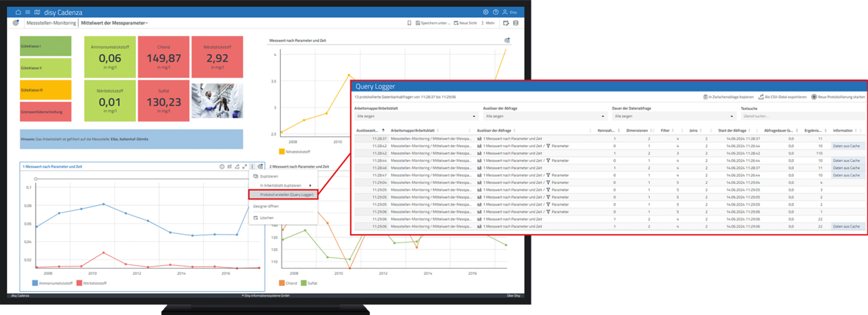Open the help question-mark icon
This screenshot has height=315, width=868.
(495, 12)
